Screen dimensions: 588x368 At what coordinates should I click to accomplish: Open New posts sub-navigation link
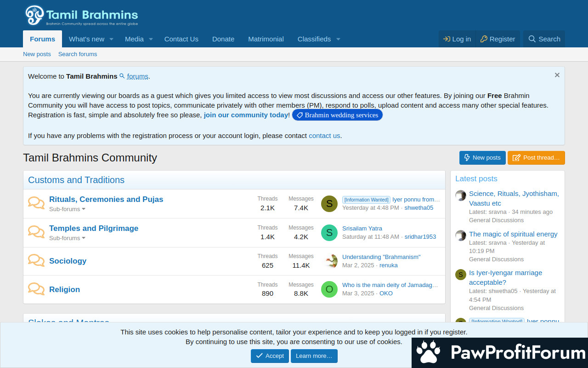coord(37,54)
